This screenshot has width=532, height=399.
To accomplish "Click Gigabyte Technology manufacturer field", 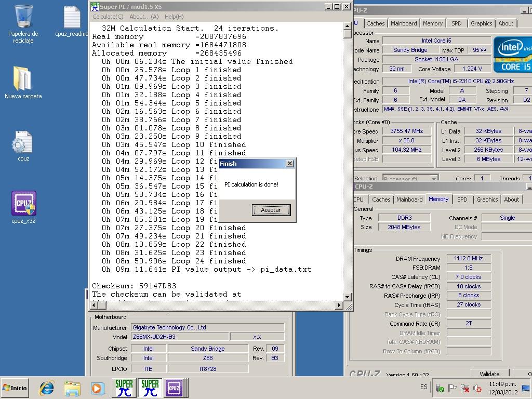I will (x=207, y=327).
